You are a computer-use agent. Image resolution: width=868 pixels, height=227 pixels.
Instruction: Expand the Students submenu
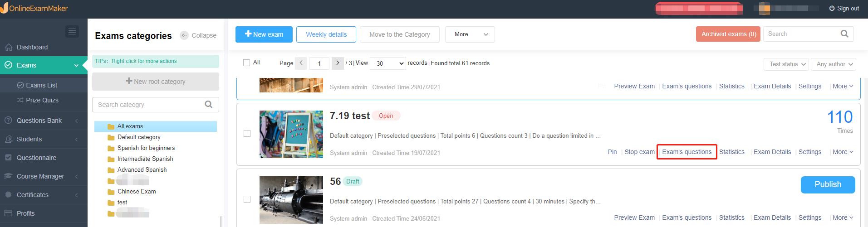[x=76, y=139]
